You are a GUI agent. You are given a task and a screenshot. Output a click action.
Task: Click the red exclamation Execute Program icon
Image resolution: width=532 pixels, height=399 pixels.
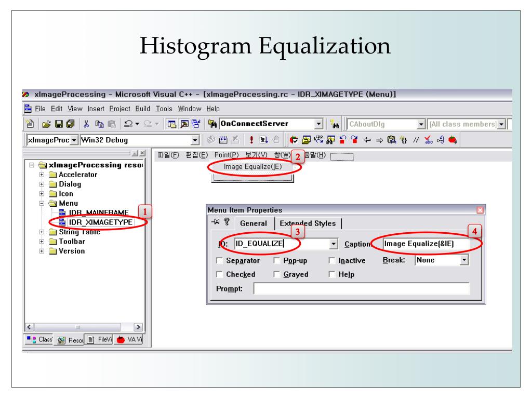pyautogui.click(x=251, y=140)
